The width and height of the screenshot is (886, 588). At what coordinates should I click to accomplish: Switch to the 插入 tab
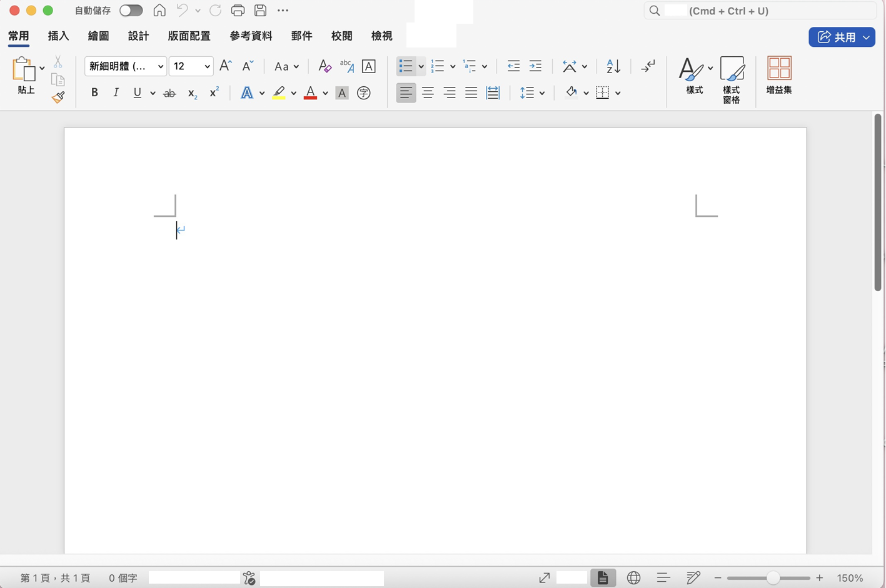pyautogui.click(x=59, y=36)
